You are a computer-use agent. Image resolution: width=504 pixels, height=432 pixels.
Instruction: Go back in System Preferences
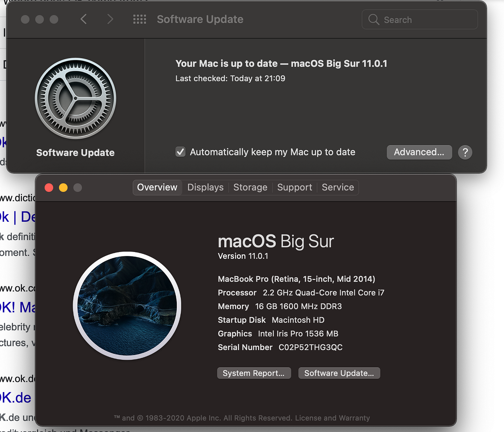[84, 19]
